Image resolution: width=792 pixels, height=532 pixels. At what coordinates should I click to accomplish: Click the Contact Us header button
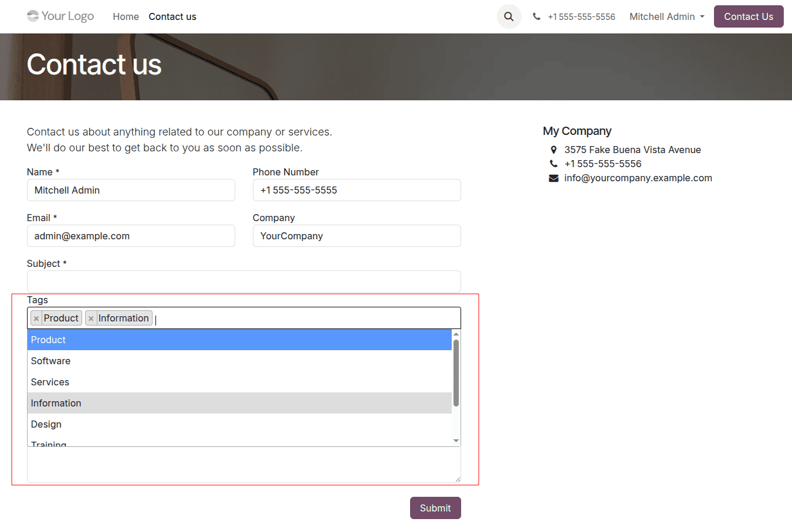click(x=749, y=16)
